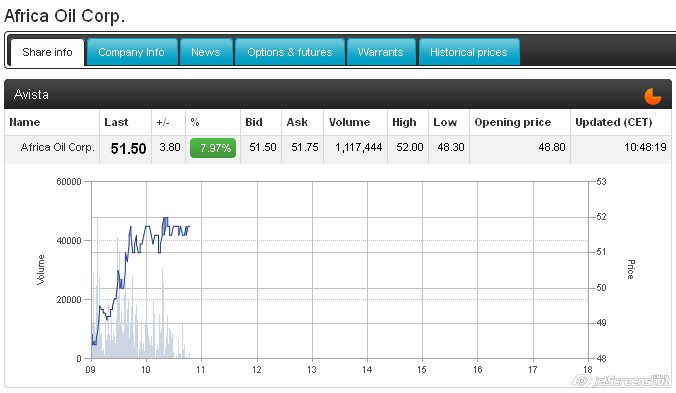This screenshot has height=393, width=676.
Task: Click the low value 48.30
Action: pyautogui.click(x=451, y=147)
